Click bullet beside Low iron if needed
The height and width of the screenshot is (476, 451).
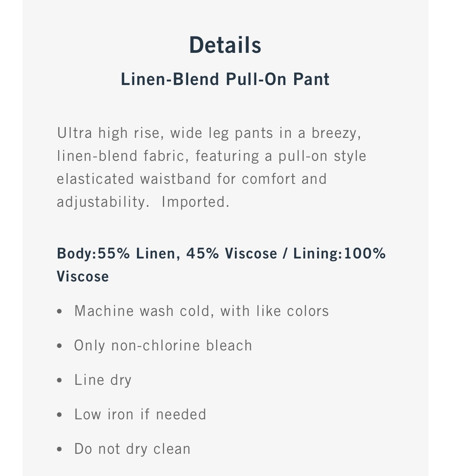pos(59,415)
